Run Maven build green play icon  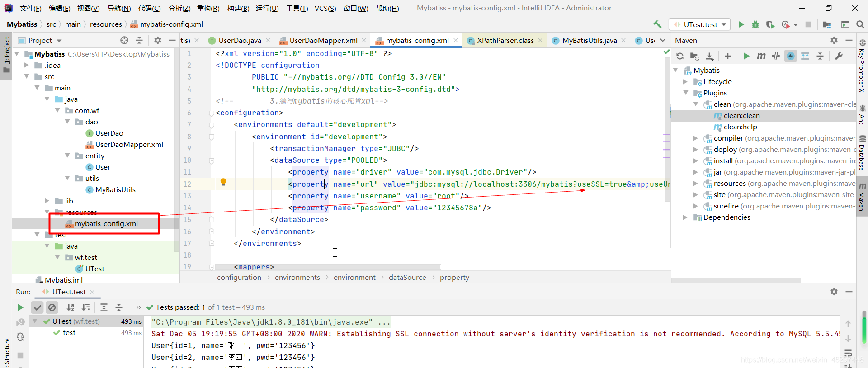(746, 56)
